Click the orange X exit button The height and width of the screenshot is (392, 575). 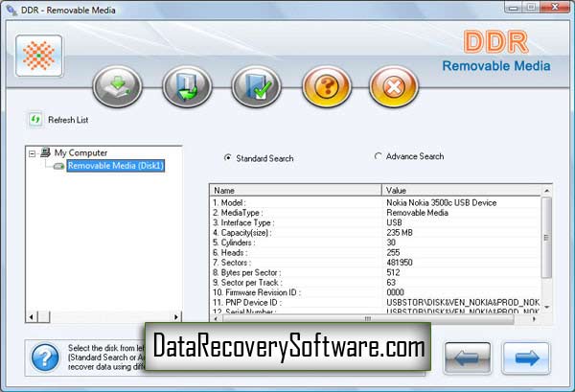pyautogui.click(x=394, y=87)
